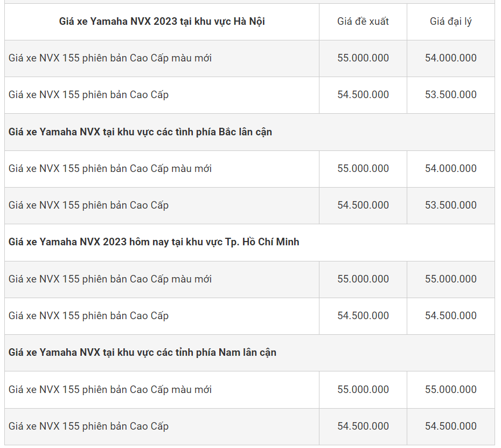
Task: Click Hà Nội plain "Cao Cấp" row label
Action: click(x=88, y=95)
